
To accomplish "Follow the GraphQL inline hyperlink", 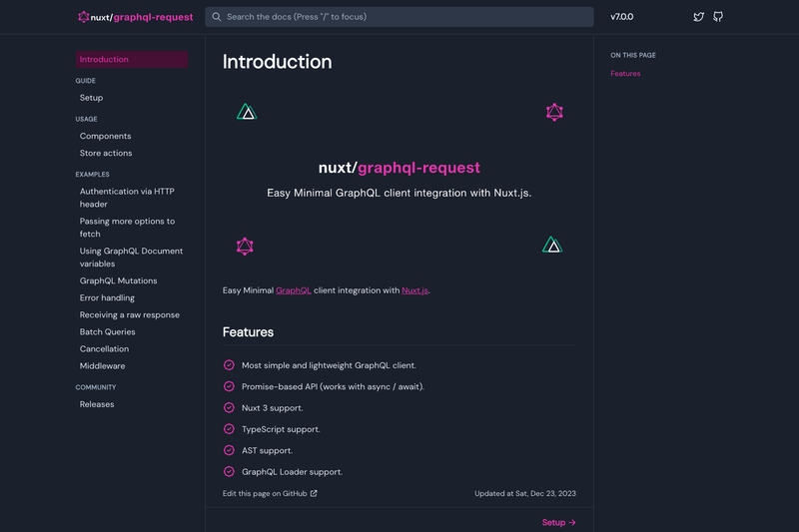I will pyautogui.click(x=294, y=290).
